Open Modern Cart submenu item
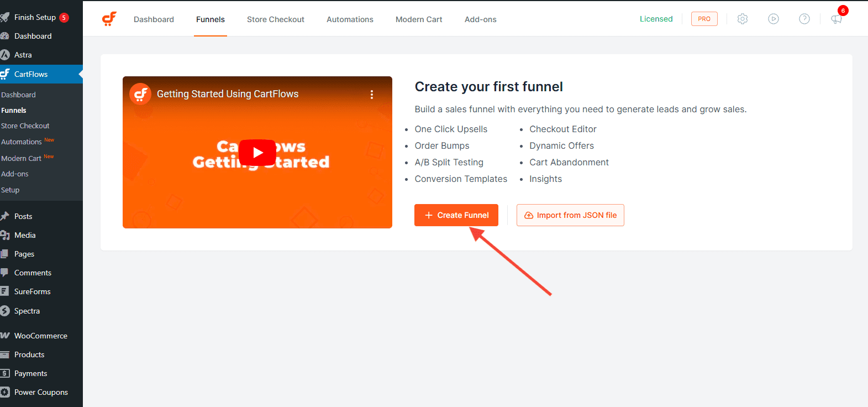The width and height of the screenshot is (868, 407). point(22,158)
